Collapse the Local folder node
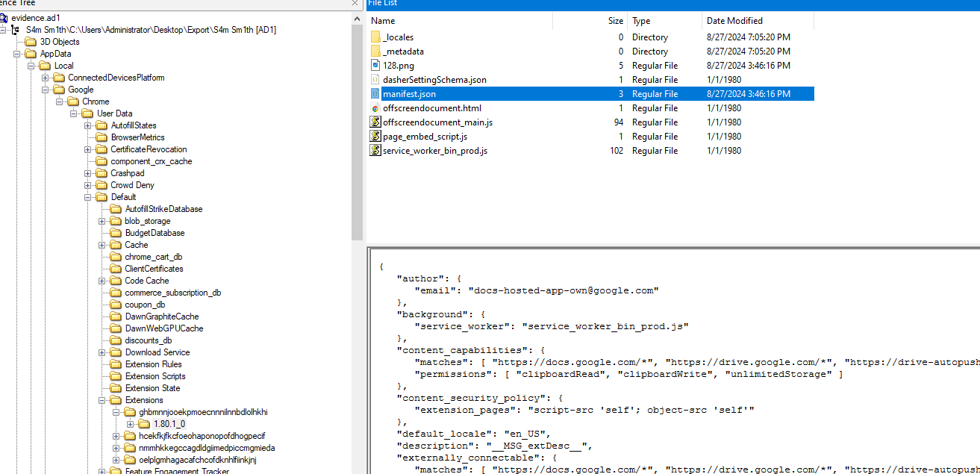This screenshot has width=980, height=474. [x=31, y=66]
